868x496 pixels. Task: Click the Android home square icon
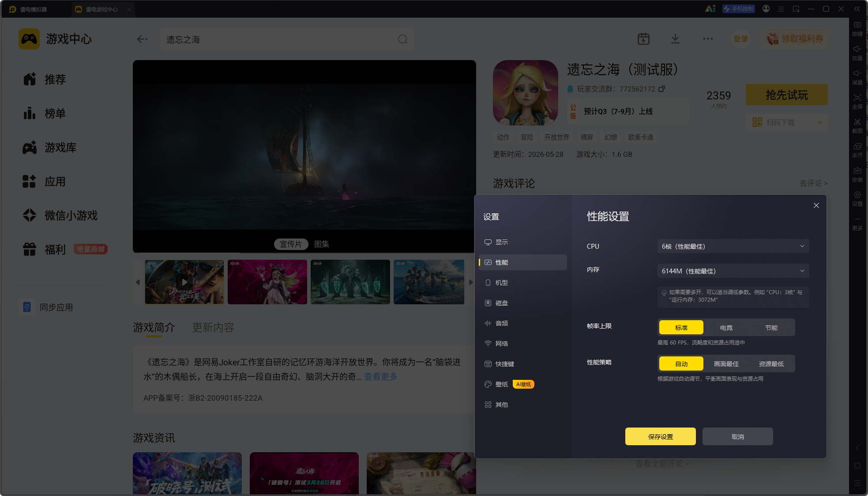pyautogui.click(x=857, y=466)
